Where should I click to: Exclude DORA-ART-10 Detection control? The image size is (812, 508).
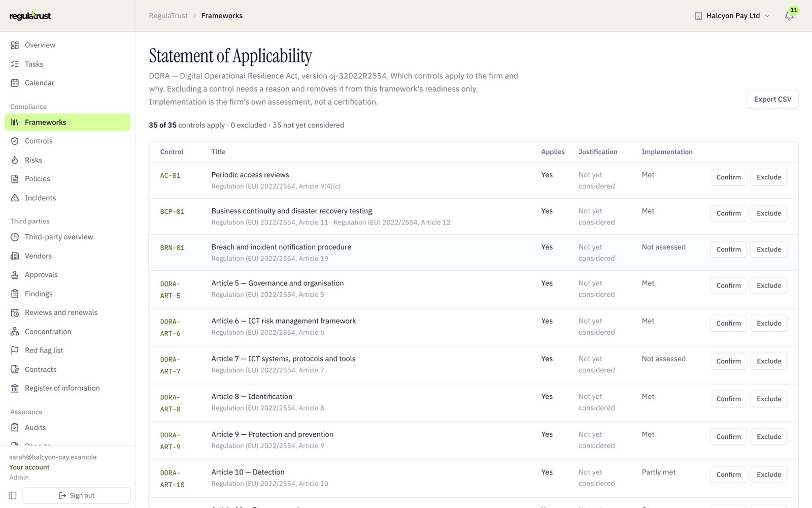point(769,474)
